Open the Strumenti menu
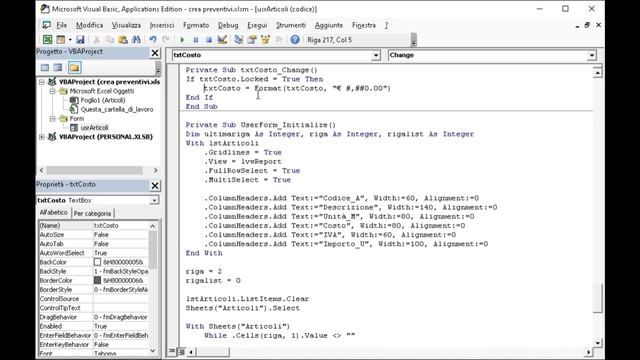640x360 pixels. pos(291,25)
